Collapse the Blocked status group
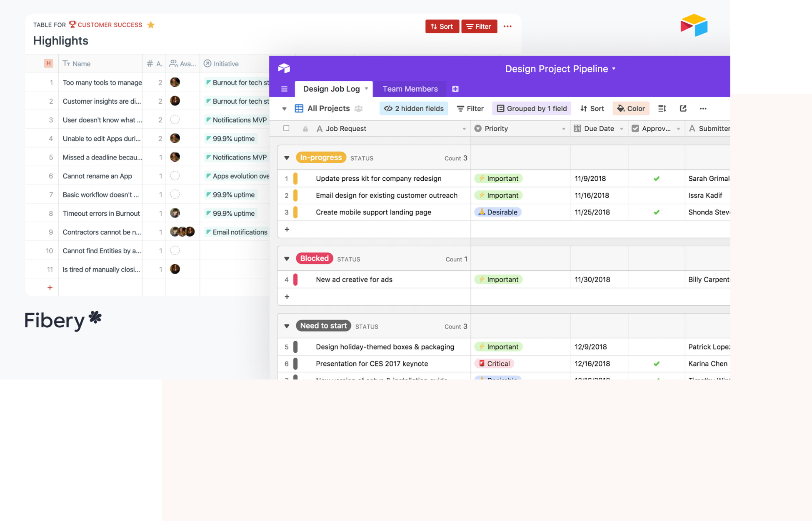Viewport: 812px width, 521px height. pyautogui.click(x=287, y=259)
